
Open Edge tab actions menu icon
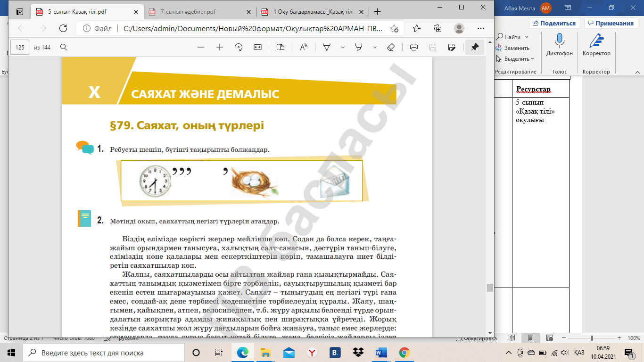coord(20,12)
